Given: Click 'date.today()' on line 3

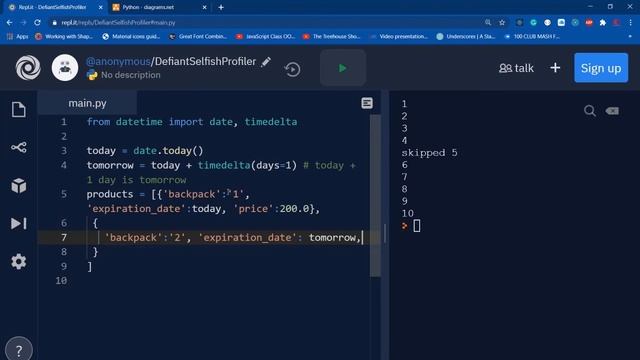Looking at the screenshot, I should (168, 151).
